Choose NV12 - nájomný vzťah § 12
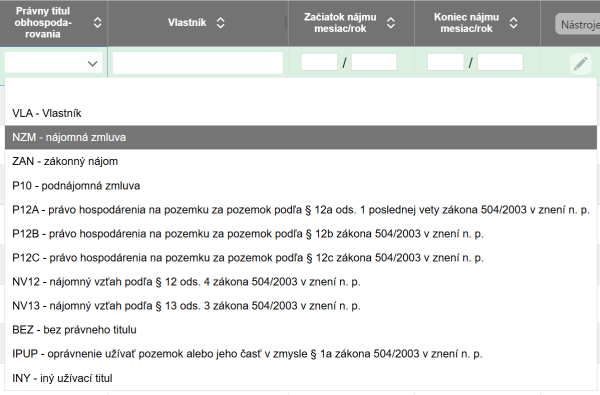The image size is (600, 395). (301, 282)
